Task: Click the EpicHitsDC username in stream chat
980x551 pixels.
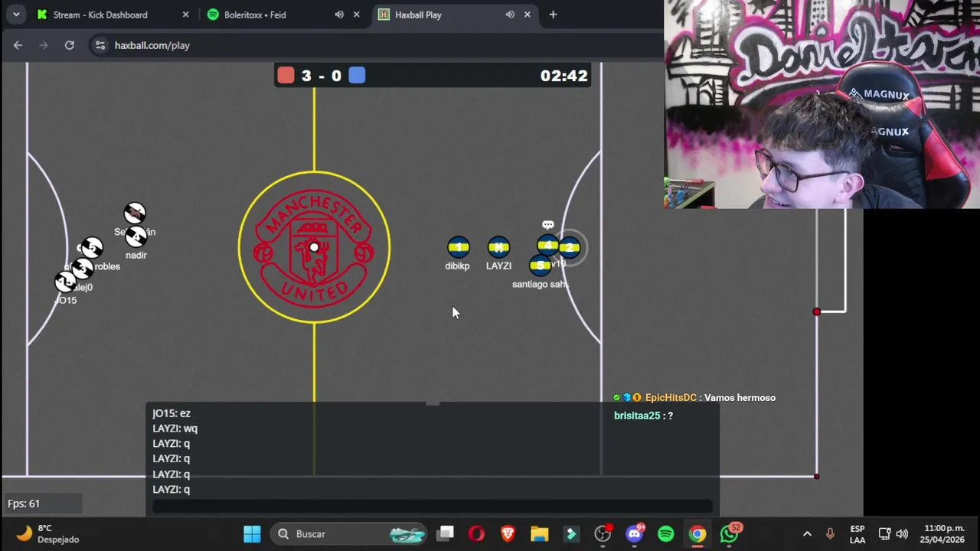Action: [671, 397]
